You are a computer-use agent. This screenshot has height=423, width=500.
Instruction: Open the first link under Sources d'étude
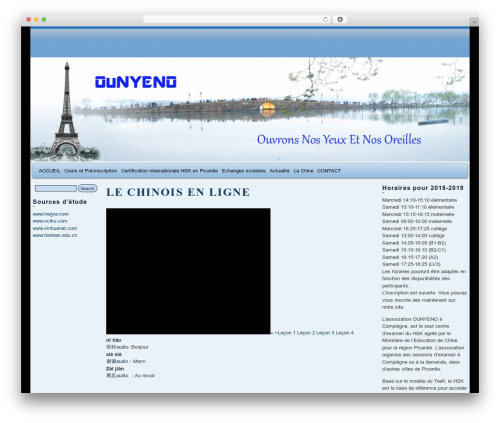tap(51, 214)
